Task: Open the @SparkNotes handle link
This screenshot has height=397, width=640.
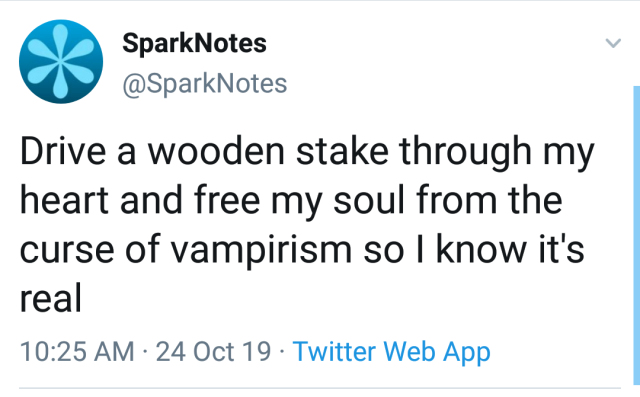Action: (x=204, y=84)
